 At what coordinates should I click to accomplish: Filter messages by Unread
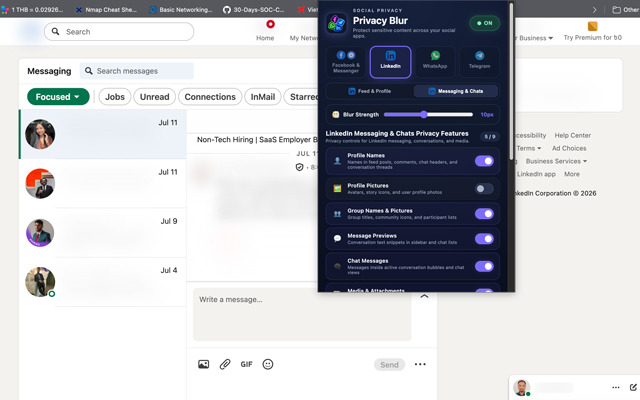point(154,97)
